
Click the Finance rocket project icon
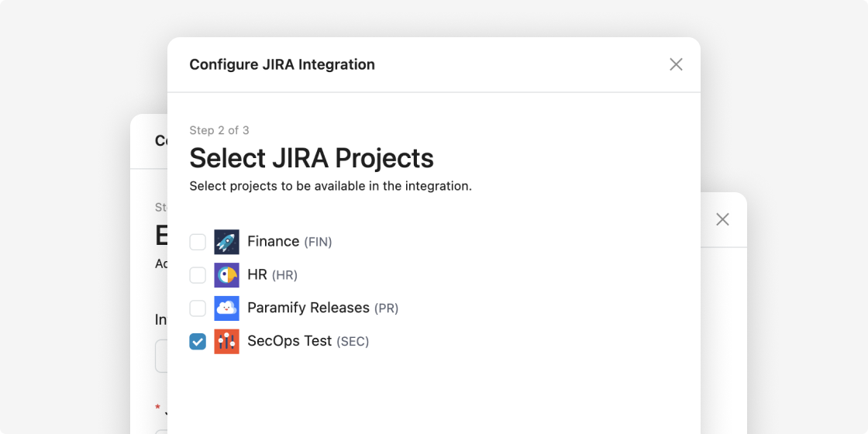pyautogui.click(x=227, y=242)
